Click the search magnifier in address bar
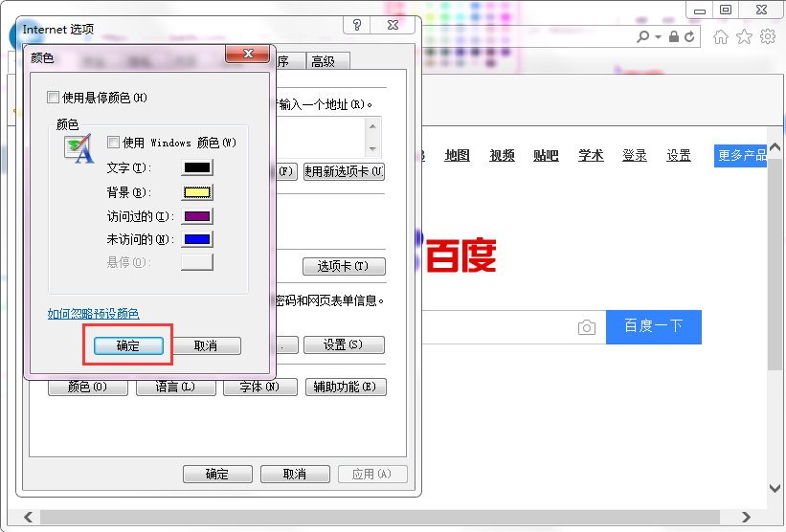This screenshot has width=786, height=532. point(642,36)
